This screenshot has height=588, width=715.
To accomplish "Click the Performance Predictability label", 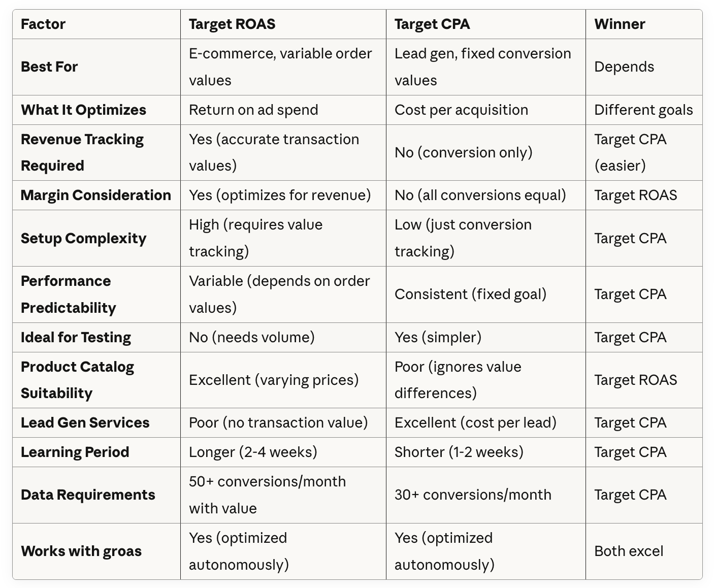I will pos(69,295).
